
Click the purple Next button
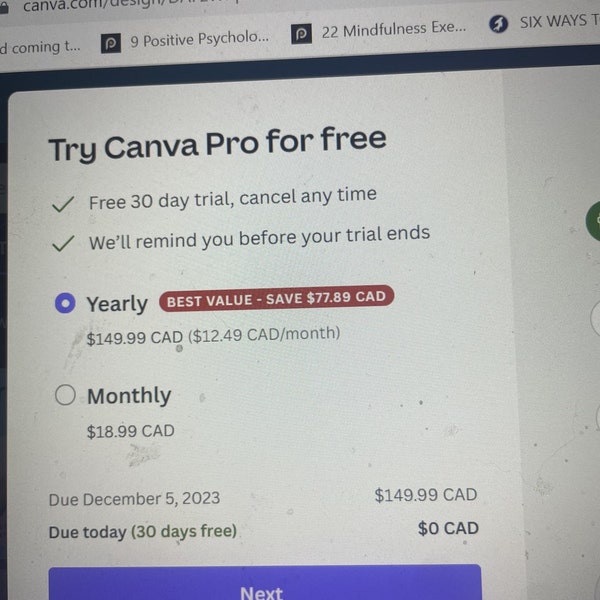[x=265, y=582]
